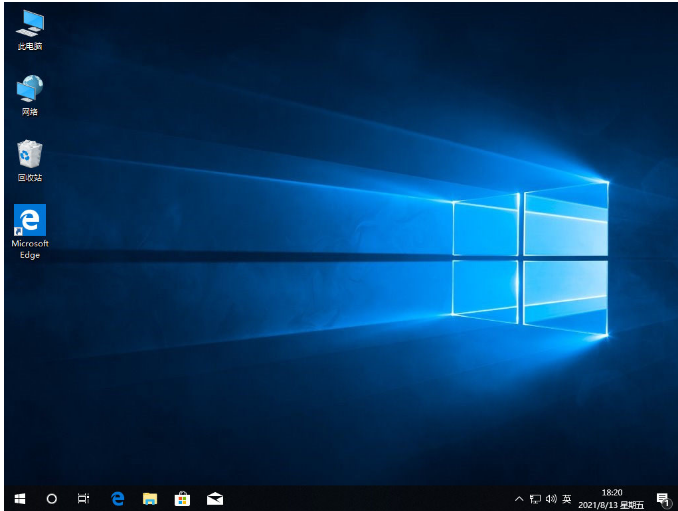Open File Explorer from the taskbar
The width and height of the screenshot is (678, 511).
click(x=149, y=498)
